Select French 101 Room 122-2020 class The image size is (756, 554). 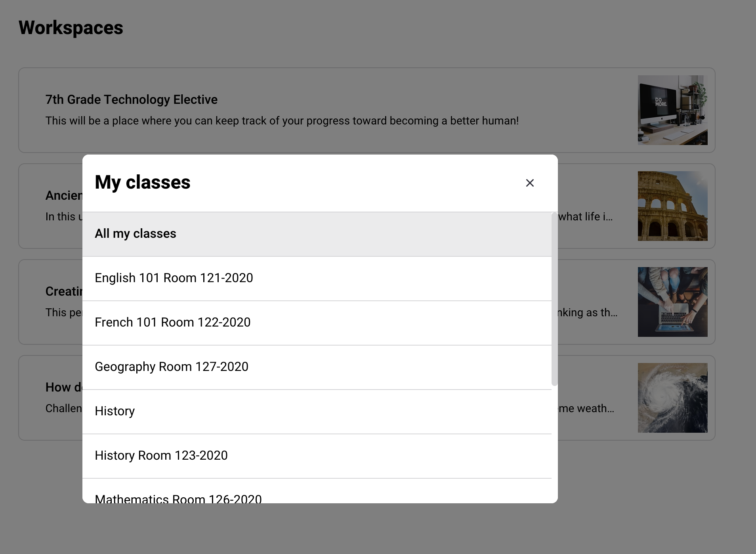coord(172,322)
